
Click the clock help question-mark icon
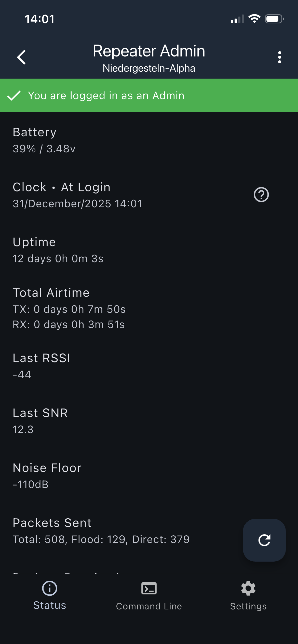pyautogui.click(x=261, y=195)
